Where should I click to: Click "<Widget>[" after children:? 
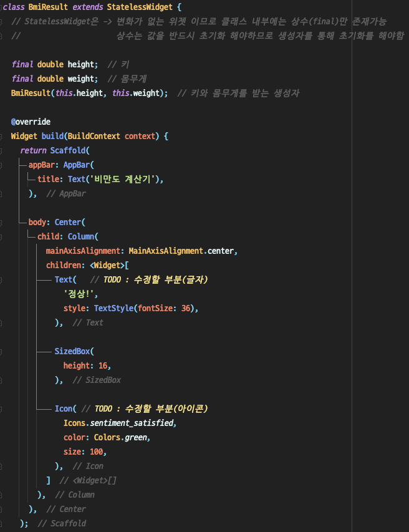click(109, 265)
